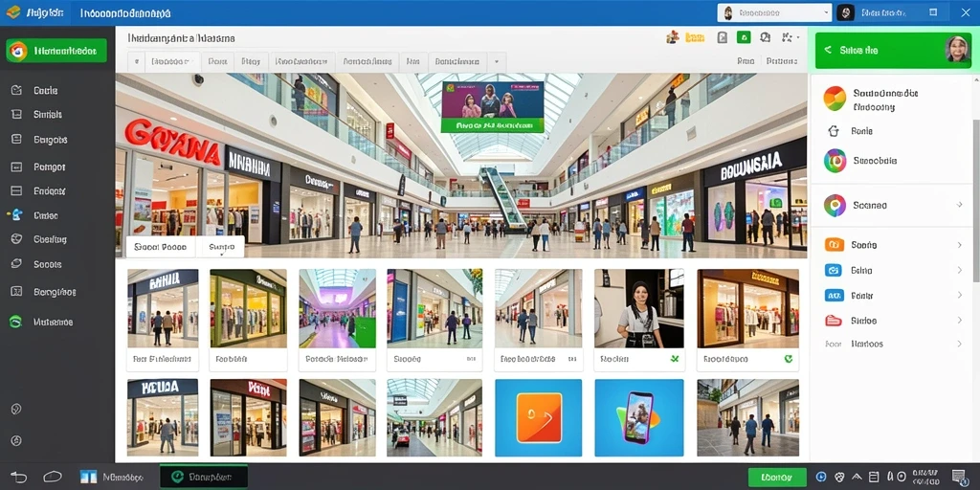The height and width of the screenshot is (490, 980).
Task: Click the oval home icon in the bottom taskbar
Action: pyautogui.click(x=53, y=477)
